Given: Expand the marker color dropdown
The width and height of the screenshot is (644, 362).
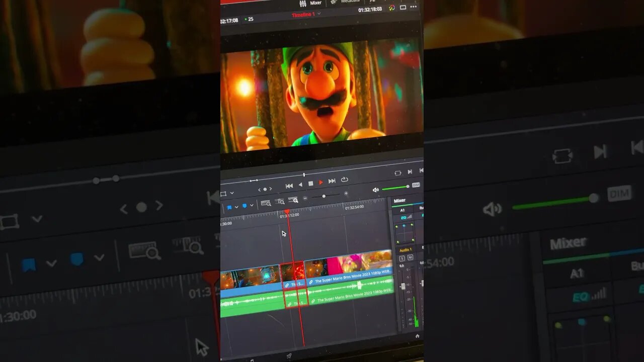Looking at the screenshot, I should 252,205.
